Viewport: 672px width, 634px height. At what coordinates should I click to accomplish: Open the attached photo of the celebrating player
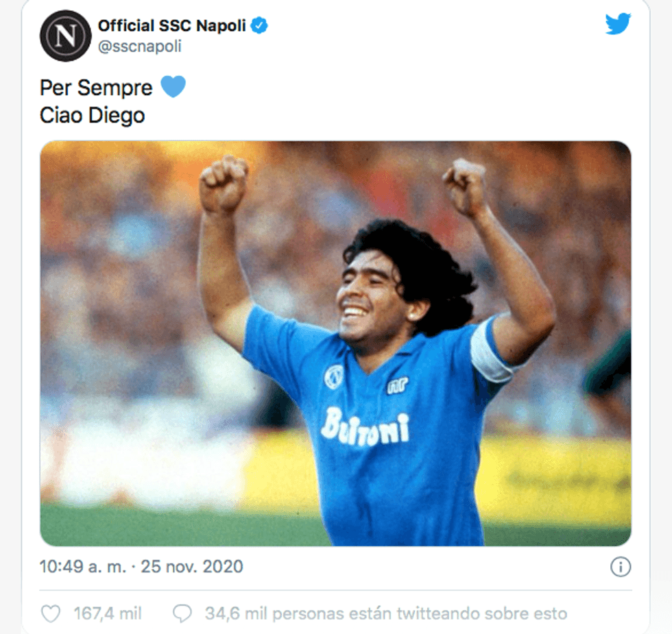pyautogui.click(x=335, y=343)
